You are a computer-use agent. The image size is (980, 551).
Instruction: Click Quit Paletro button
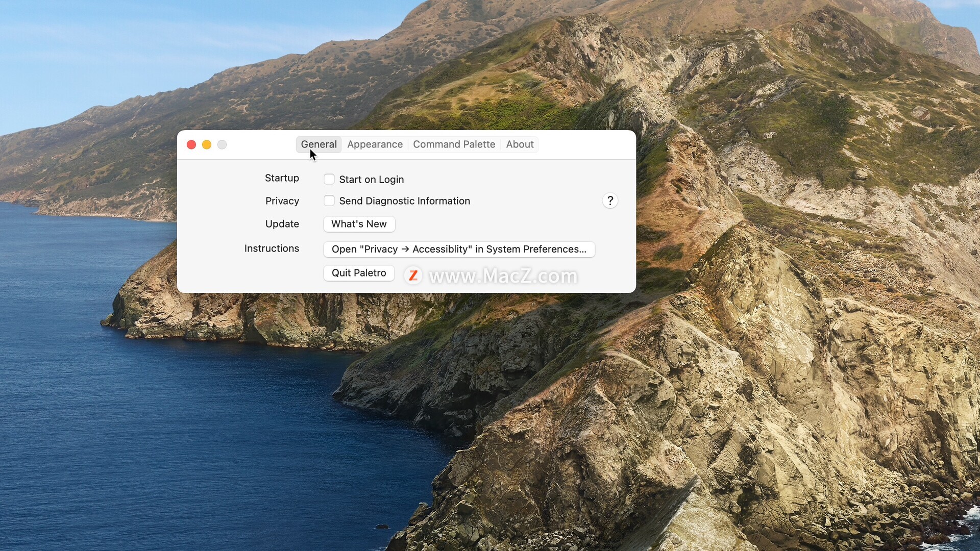pos(359,273)
